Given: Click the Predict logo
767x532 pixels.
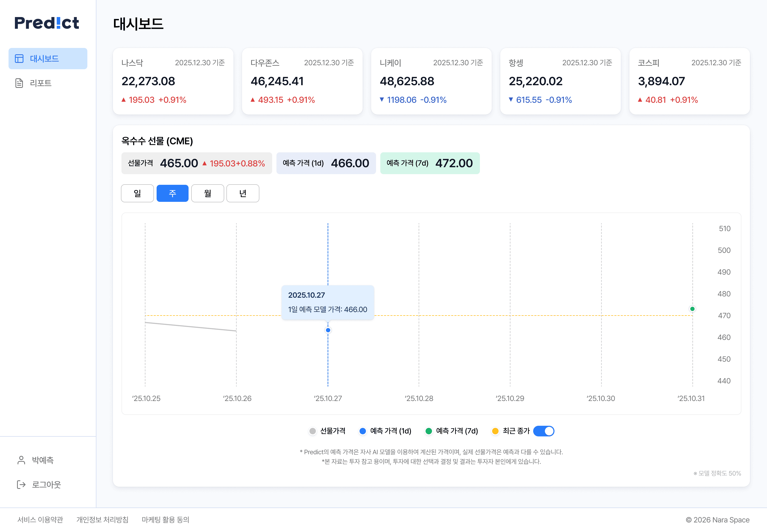Looking at the screenshot, I should [x=47, y=23].
